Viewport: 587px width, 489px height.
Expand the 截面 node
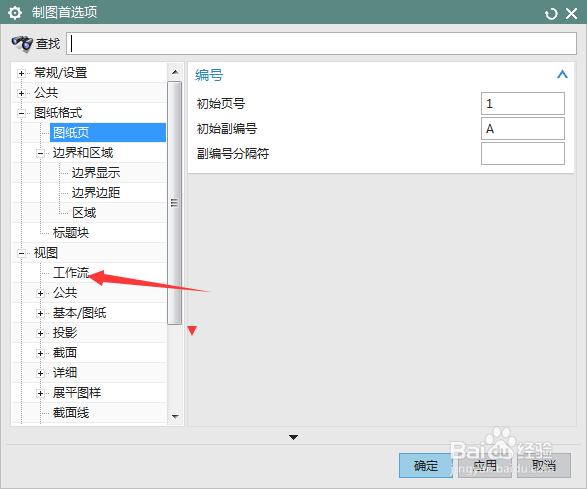(40, 353)
